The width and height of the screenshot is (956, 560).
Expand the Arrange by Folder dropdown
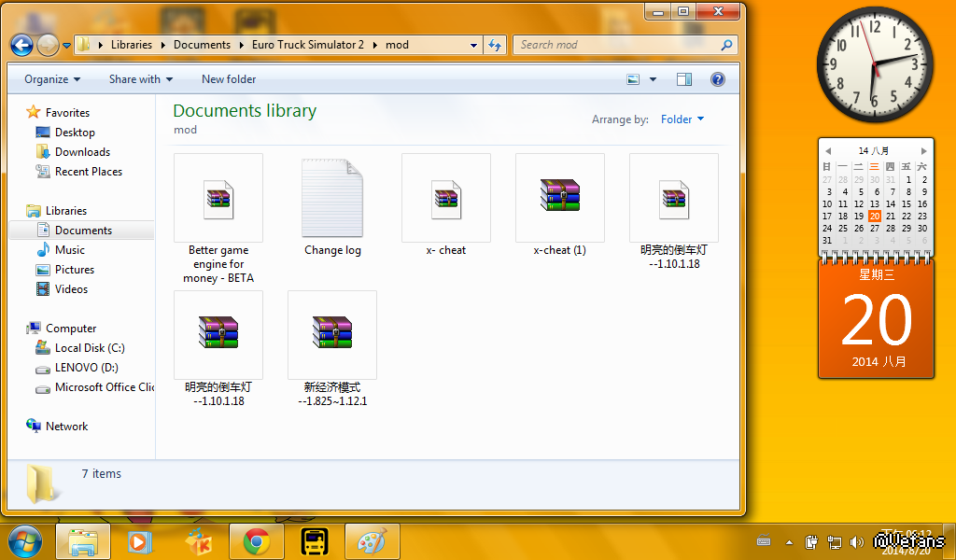682,119
